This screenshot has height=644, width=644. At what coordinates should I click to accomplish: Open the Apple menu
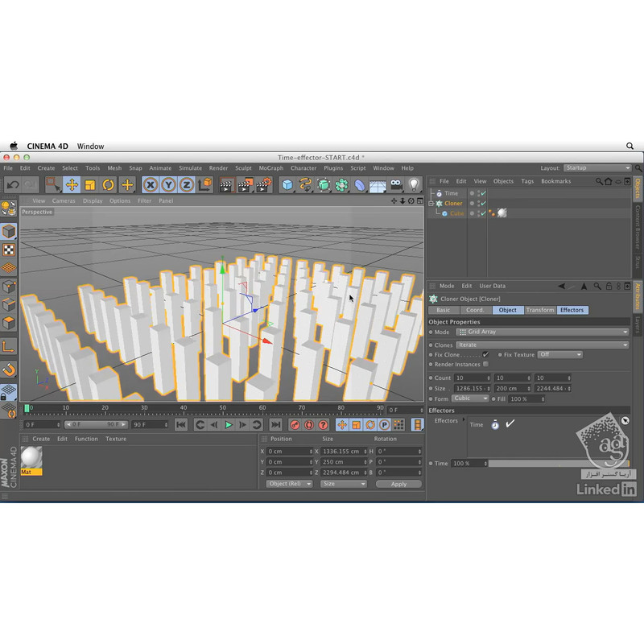point(14,146)
